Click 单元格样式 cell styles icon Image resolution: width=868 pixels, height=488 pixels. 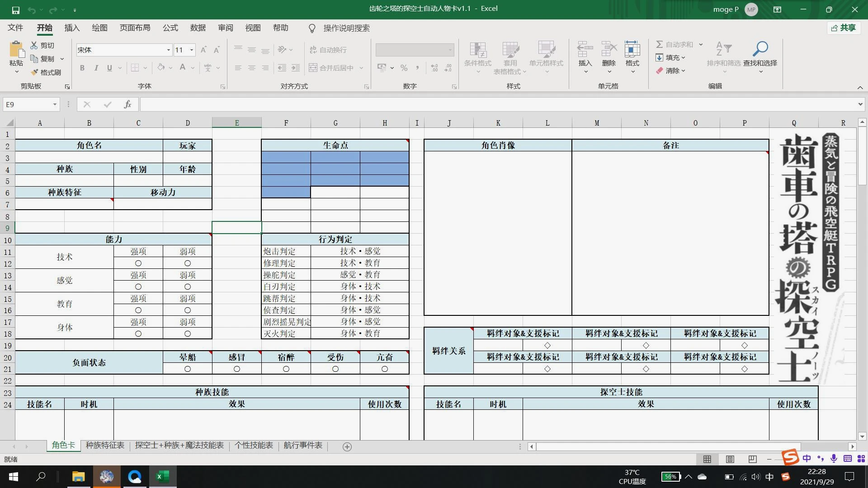[x=546, y=50]
